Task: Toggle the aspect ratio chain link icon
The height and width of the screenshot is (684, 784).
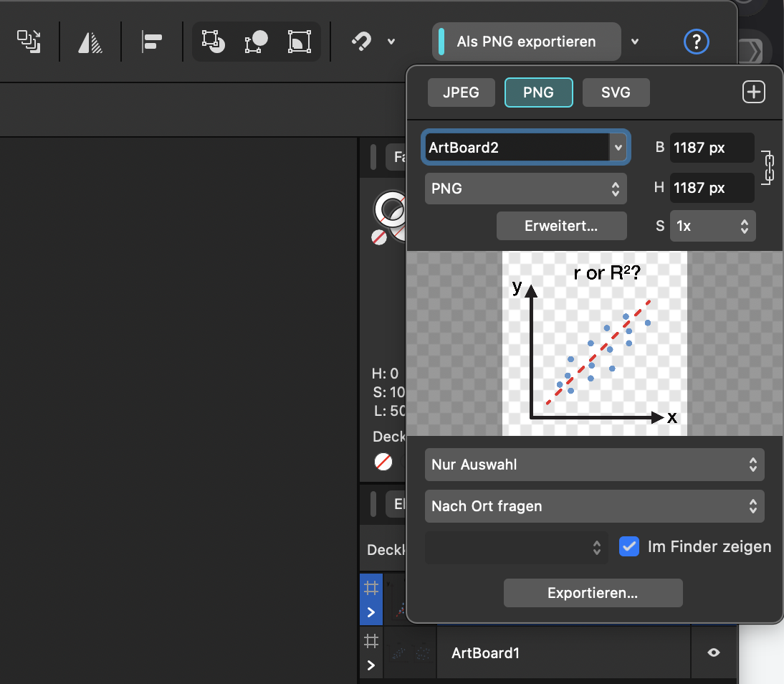Action: tap(768, 167)
